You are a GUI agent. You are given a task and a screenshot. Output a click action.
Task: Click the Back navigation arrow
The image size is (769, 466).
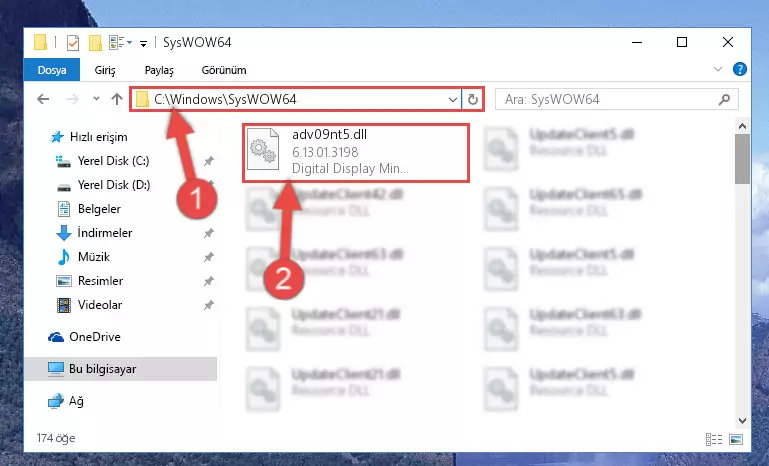coord(43,100)
